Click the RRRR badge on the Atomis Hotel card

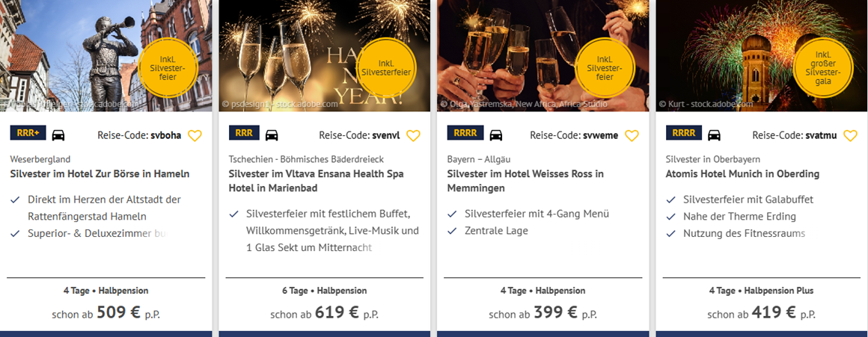pyautogui.click(x=684, y=134)
